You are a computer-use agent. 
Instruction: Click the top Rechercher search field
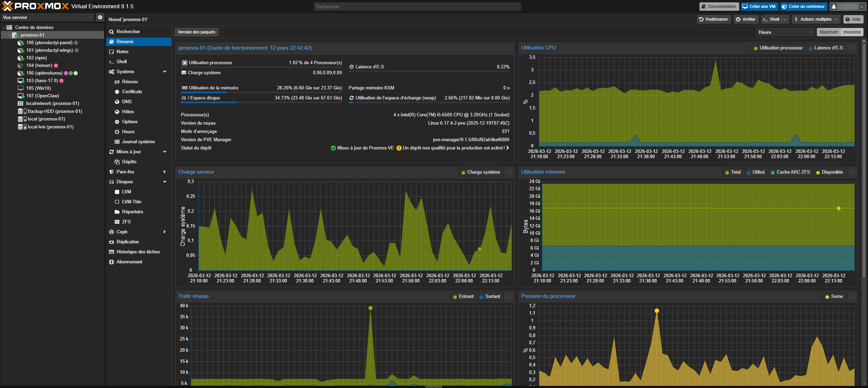pos(417,7)
